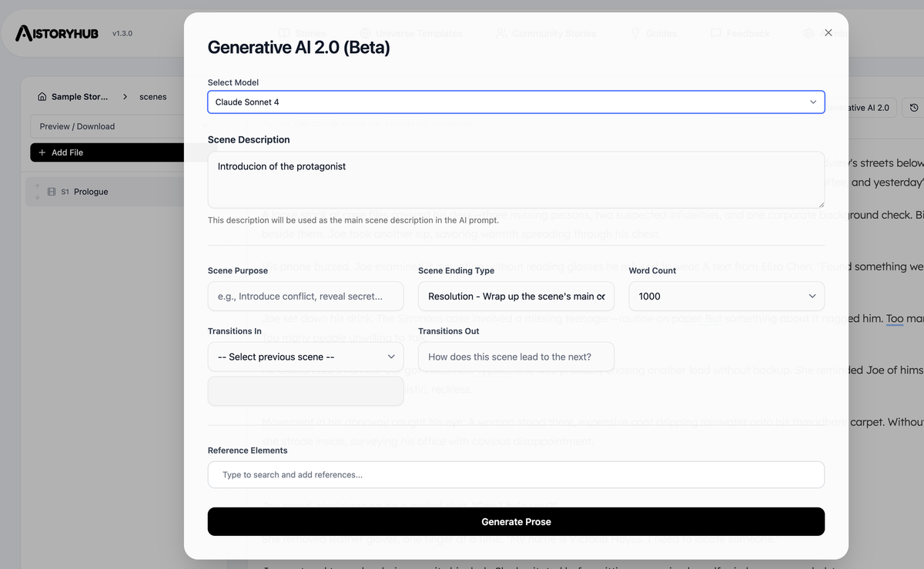
Task: Click the scenes breadcrumb item
Action: (152, 96)
